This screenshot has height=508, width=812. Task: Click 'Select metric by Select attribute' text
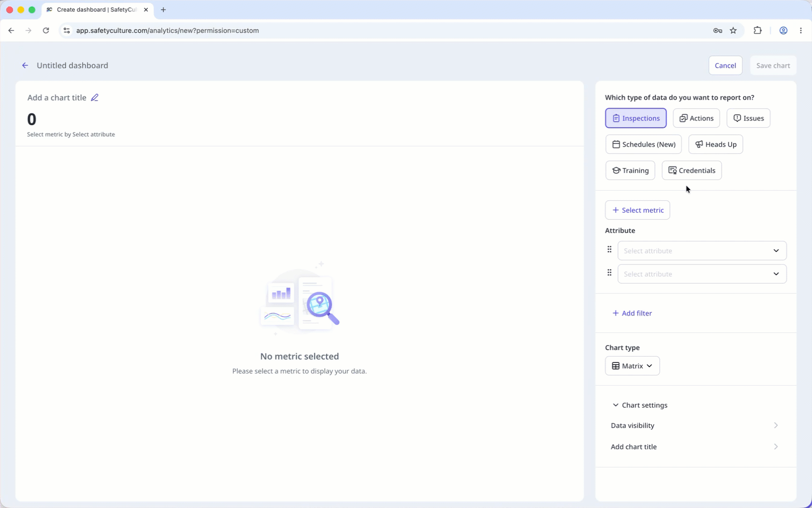[x=71, y=134]
